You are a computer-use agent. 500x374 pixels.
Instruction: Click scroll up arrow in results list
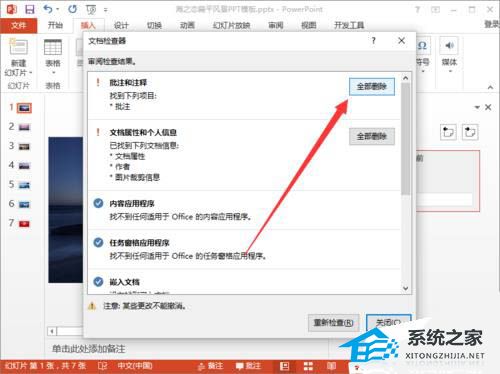coord(406,78)
